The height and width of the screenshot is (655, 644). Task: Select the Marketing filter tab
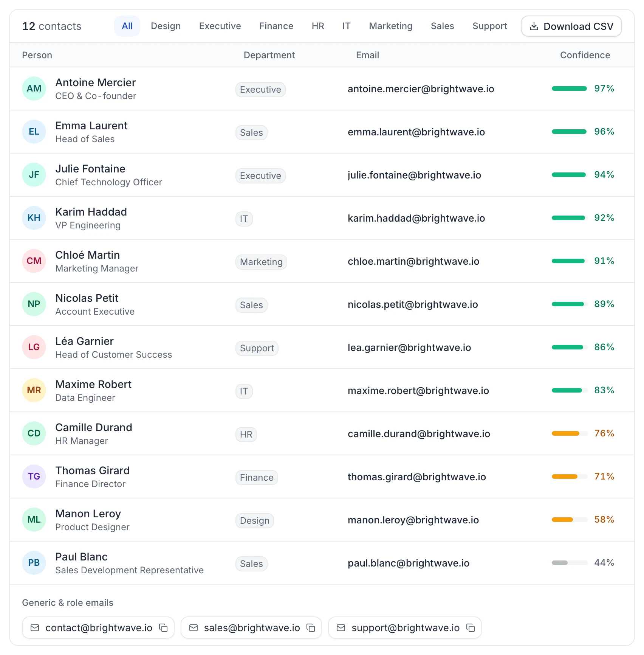[391, 26]
